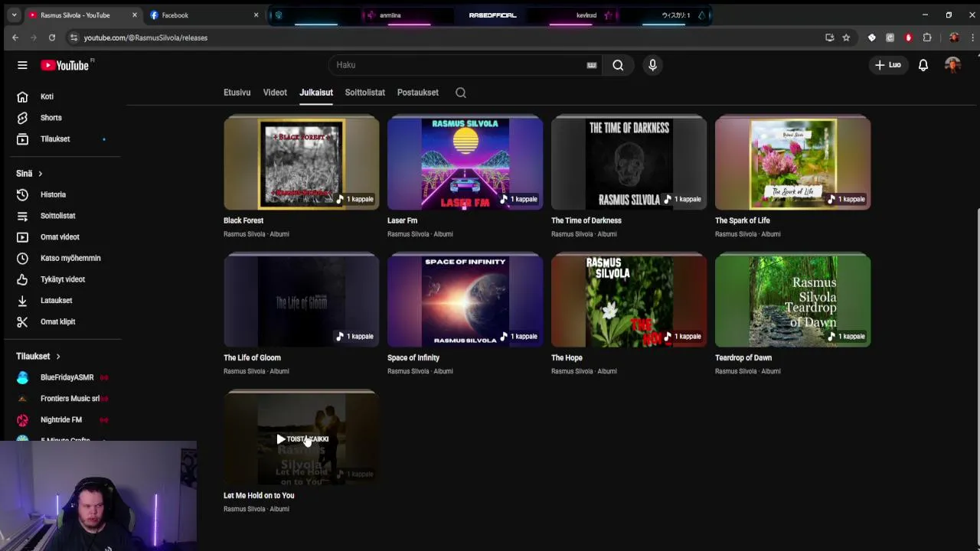Open the account avatar menu
This screenshot has height=551, width=980.
952,65
